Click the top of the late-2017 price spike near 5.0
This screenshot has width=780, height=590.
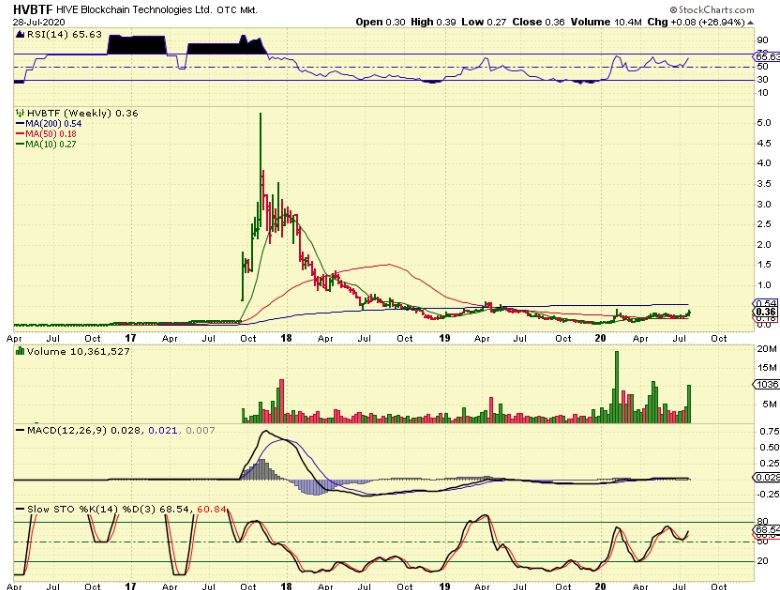point(260,115)
